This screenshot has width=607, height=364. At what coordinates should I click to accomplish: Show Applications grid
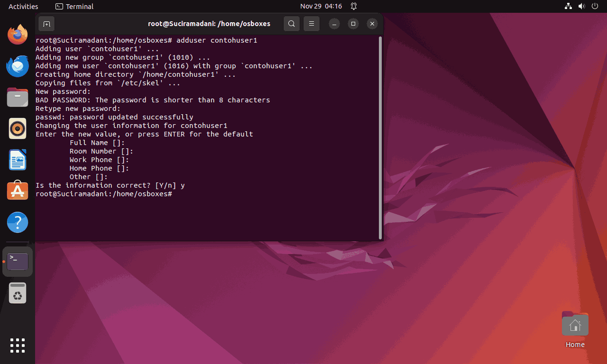18,346
